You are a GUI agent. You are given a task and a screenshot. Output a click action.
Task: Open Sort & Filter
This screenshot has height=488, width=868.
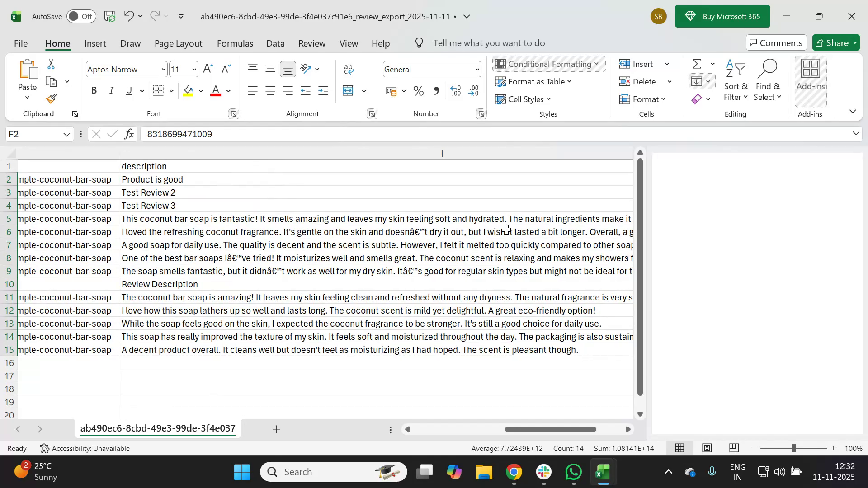[736, 81]
